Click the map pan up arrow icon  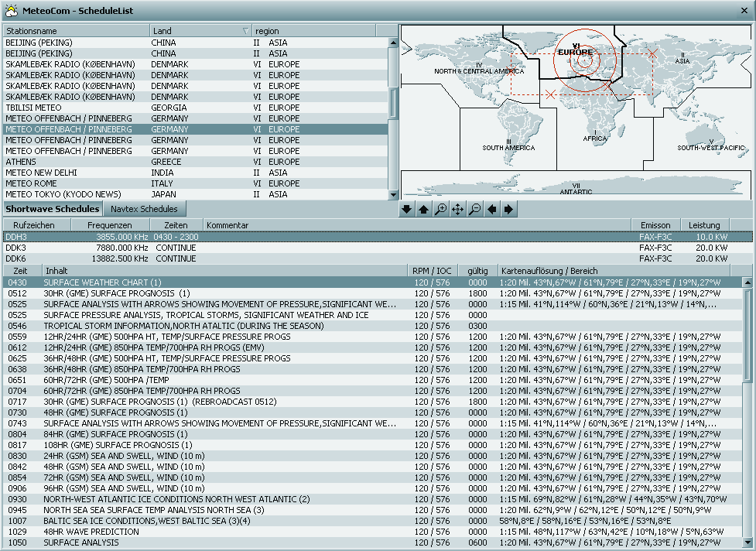(x=423, y=210)
